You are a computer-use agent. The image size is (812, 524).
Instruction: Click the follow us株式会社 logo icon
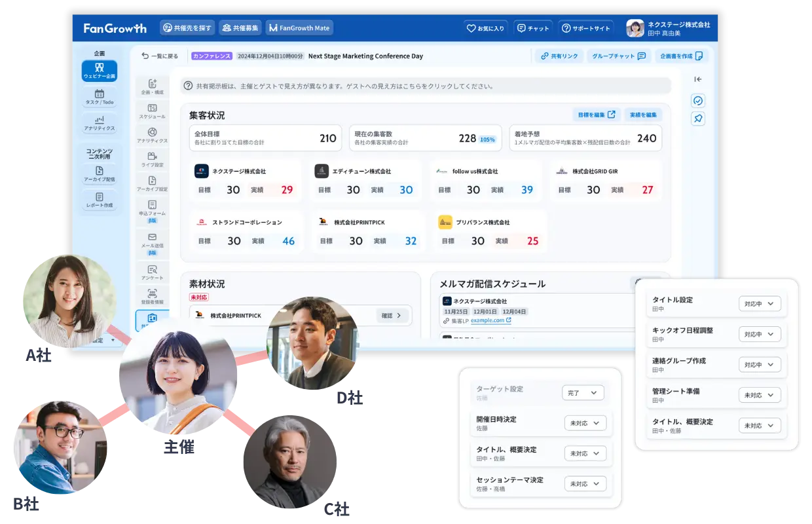point(442,171)
